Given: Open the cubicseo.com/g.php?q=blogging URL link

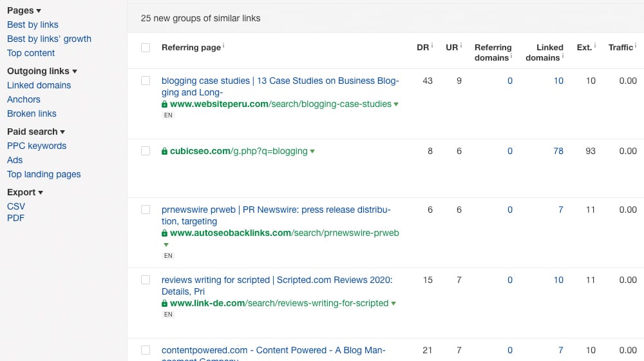Looking at the screenshot, I should click(x=239, y=151).
